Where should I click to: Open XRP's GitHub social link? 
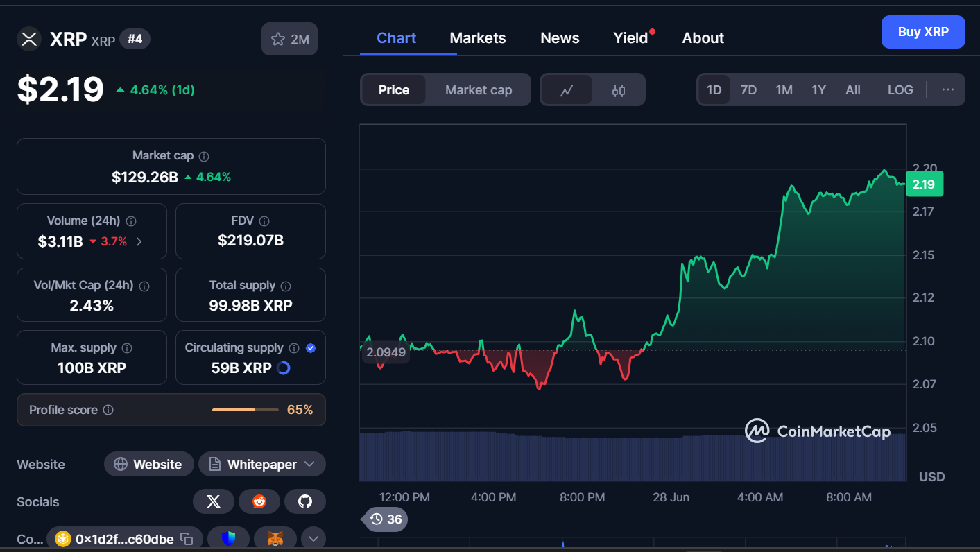pyautogui.click(x=305, y=501)
